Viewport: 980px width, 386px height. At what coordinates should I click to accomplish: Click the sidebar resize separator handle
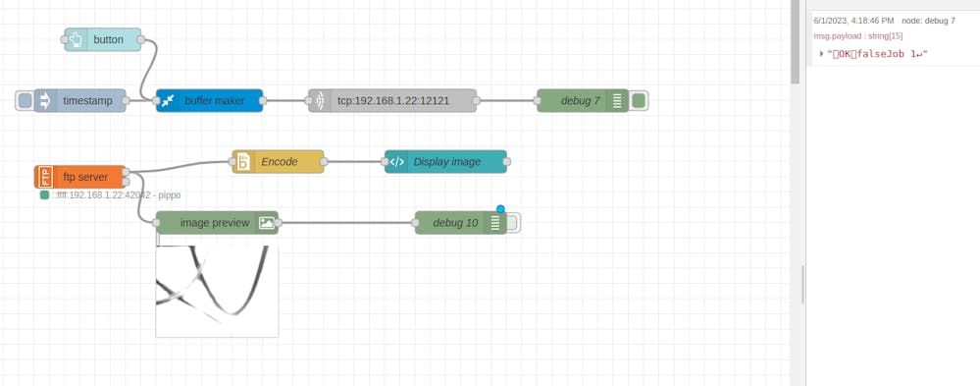803,285
